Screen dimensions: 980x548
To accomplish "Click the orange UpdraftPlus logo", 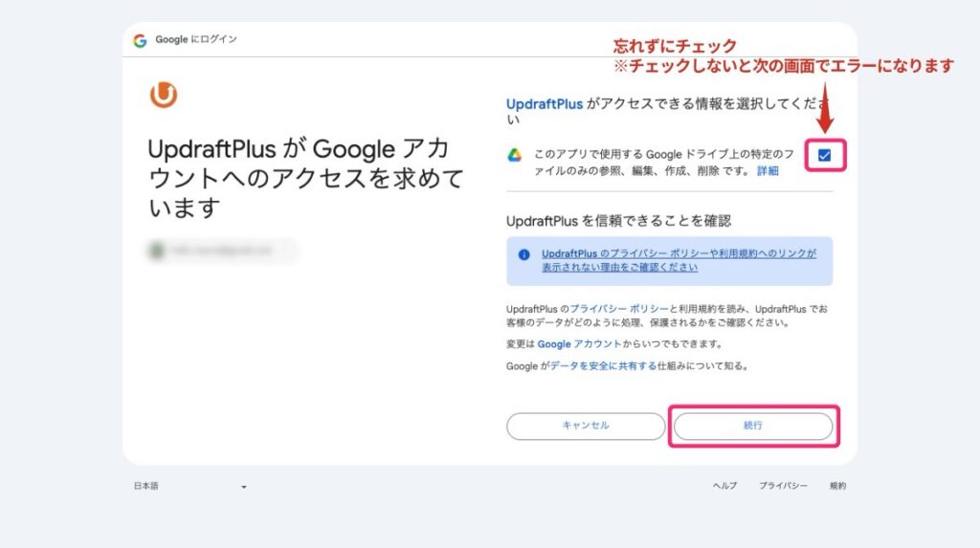I will [163, 95].
